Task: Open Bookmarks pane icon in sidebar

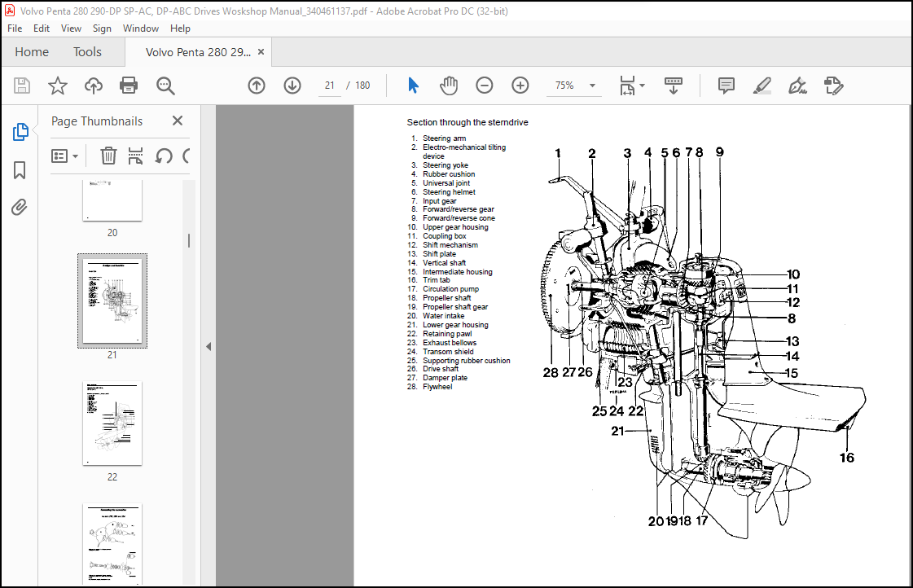Action: 20,170
